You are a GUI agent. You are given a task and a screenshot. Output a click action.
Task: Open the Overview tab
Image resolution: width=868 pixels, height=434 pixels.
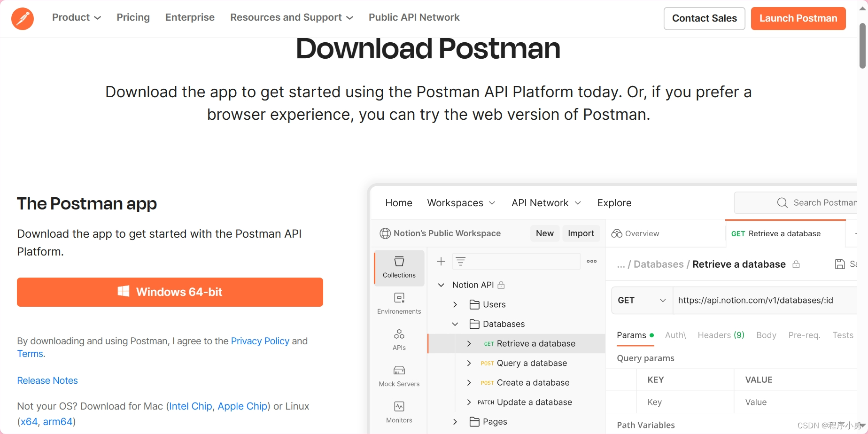click(635, 234)
